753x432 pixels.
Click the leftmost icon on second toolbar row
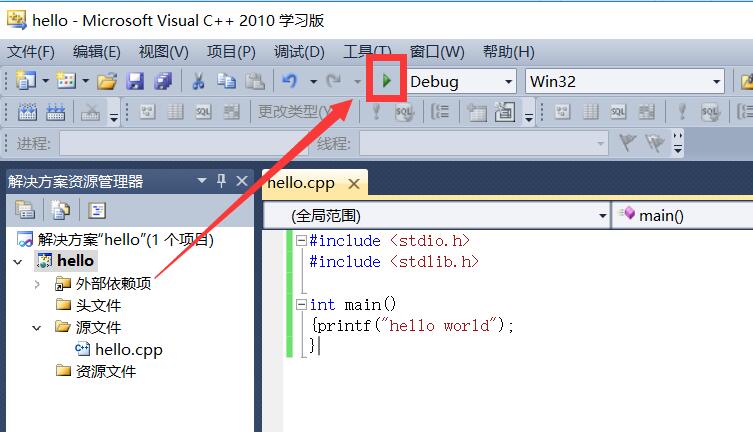coord(27,112)
